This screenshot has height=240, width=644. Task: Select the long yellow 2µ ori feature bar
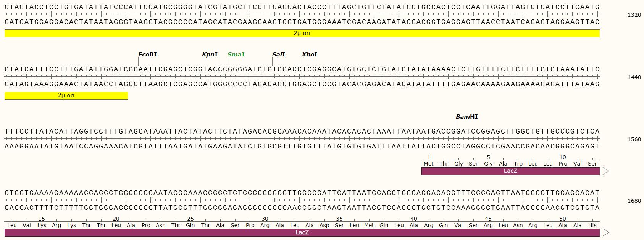pyautogui.click(x=302, y=34)
